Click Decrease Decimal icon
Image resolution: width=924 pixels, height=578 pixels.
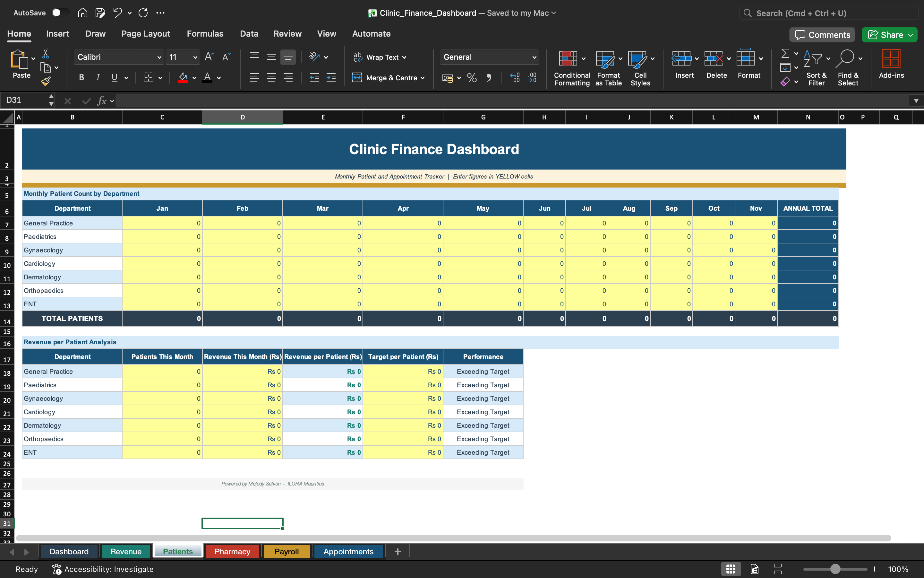point(532,78)
